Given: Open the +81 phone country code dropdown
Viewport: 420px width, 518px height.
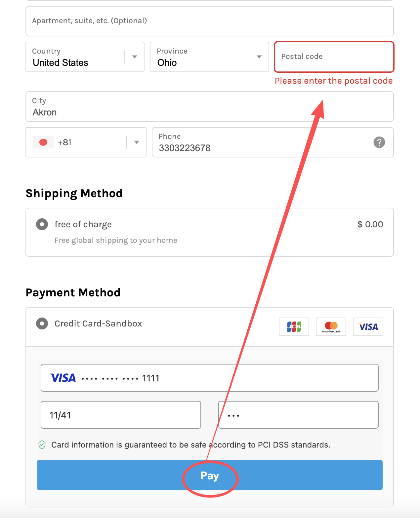Looking at the screenshot, I should click(x=136, y=142).
